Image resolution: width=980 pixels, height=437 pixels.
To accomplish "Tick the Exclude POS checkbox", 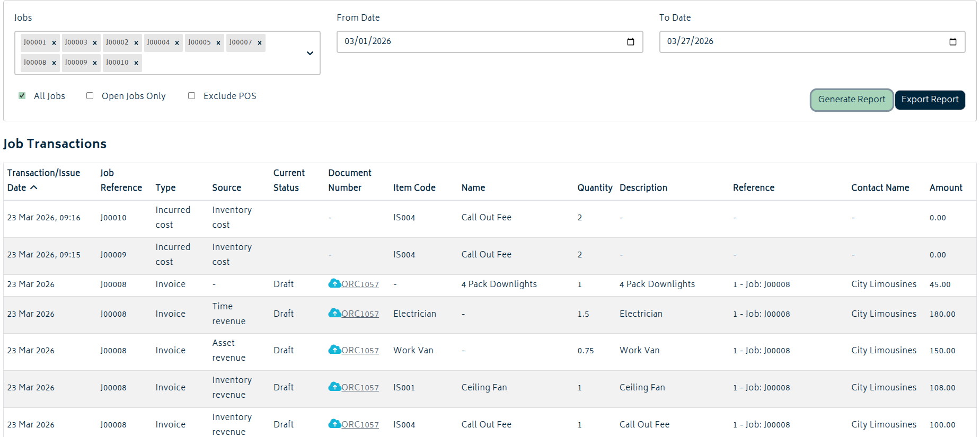I will point(192,96).
